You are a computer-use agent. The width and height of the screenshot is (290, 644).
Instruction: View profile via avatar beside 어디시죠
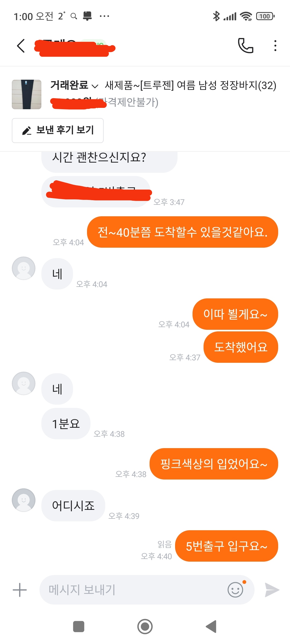tap(24, 500)
